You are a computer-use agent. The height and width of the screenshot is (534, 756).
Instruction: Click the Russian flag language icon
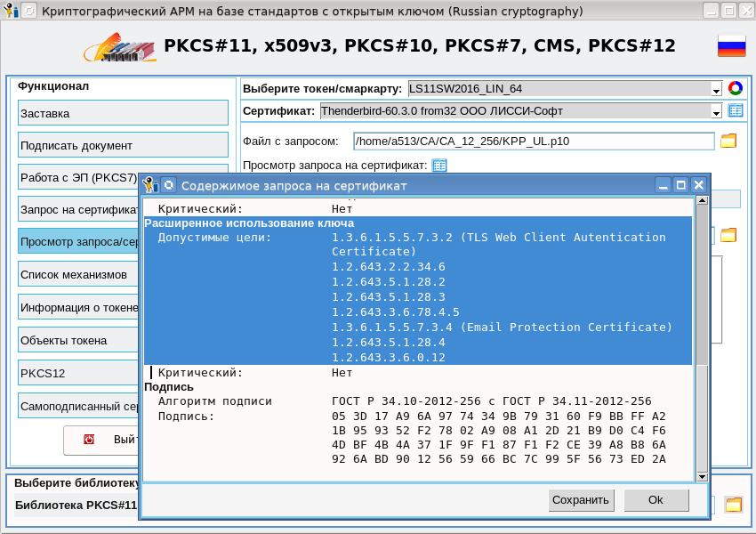click(731, 45)
